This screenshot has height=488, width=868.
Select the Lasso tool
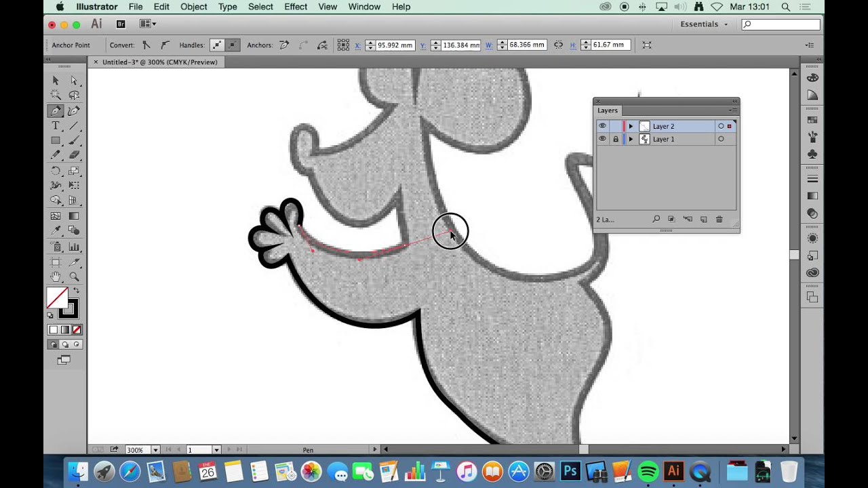click(74, 96)
